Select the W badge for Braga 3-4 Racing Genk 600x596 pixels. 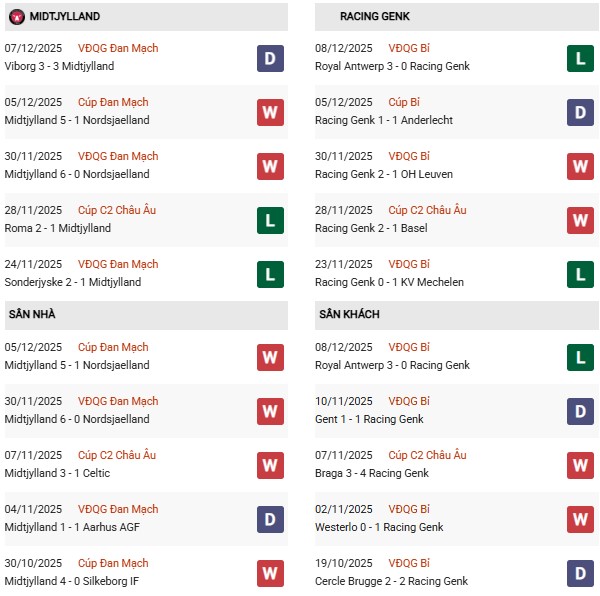point(580,465)
